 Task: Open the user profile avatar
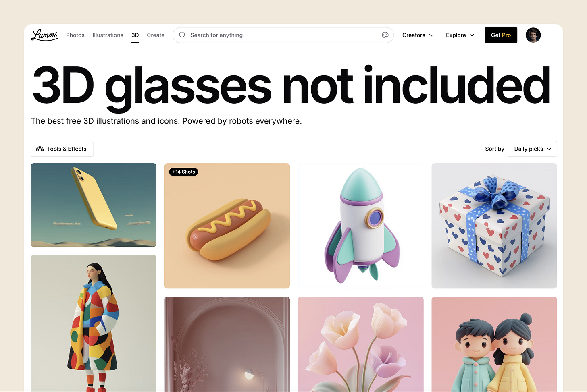[x=533, y=35]
